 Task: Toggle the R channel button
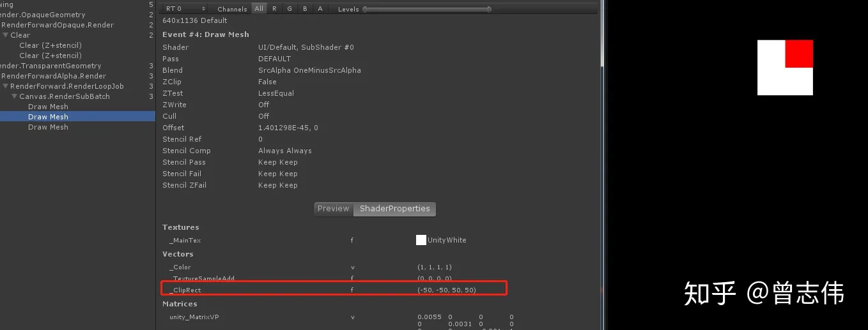tap(274, 9)
